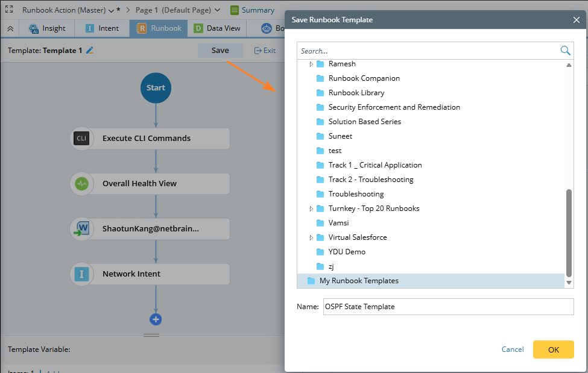Click the CLI icon on Execute CLI Commands
This screenshot has height=373, width=588.
pos(81,138)
